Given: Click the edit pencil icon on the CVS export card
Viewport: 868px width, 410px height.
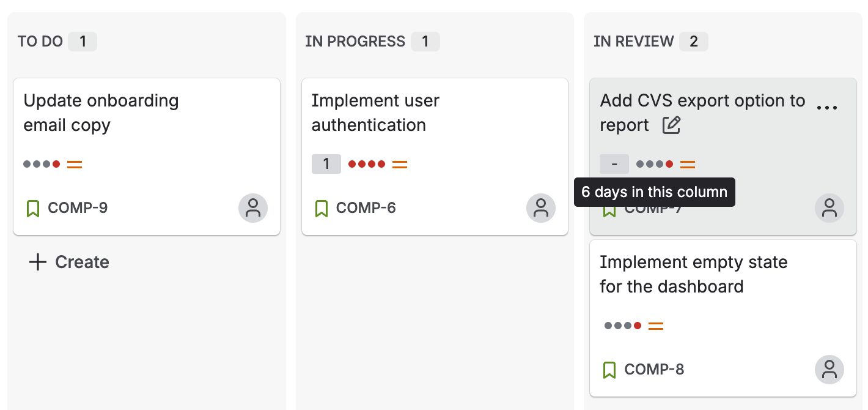Looking at the screenshot, I should 671,125.
